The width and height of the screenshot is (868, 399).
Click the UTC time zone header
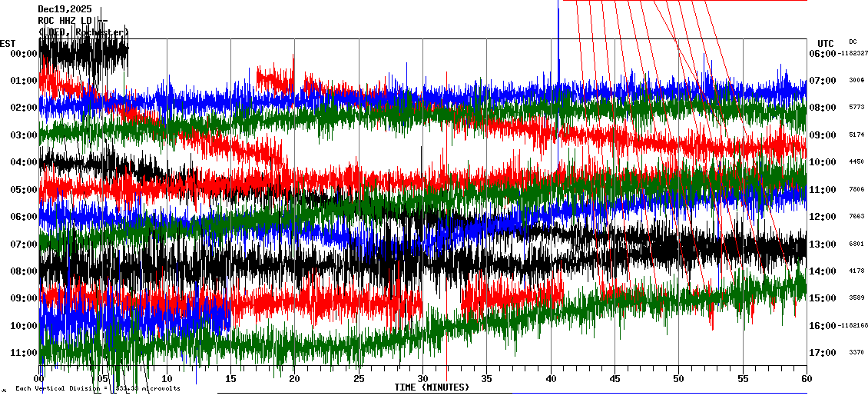tap(825, 43)
